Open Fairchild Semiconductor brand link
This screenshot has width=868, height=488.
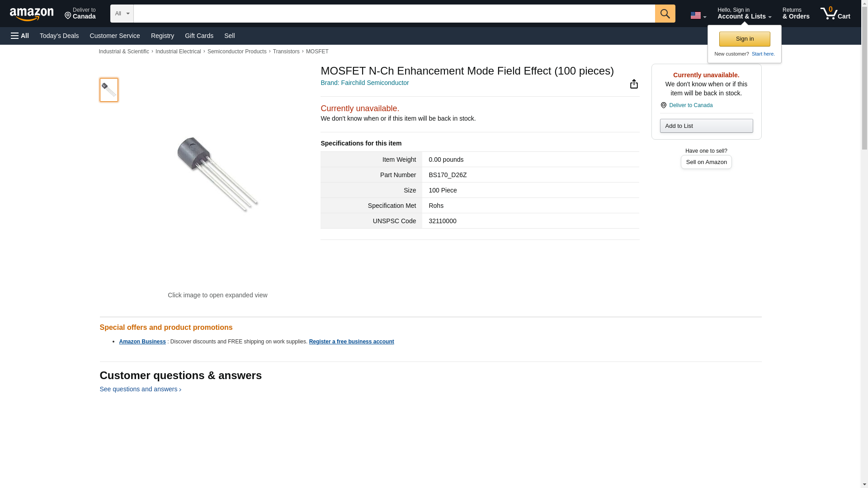point(364,83)
